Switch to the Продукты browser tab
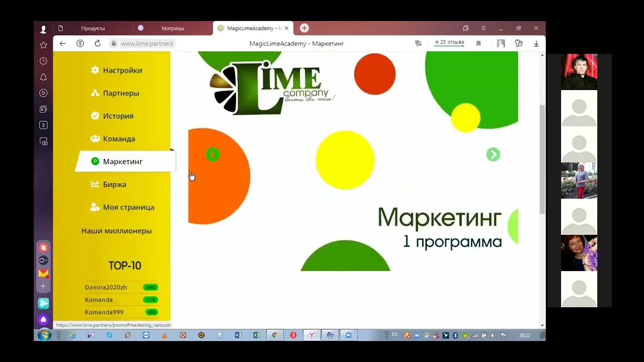644x362 pixels. pos(93,28)
